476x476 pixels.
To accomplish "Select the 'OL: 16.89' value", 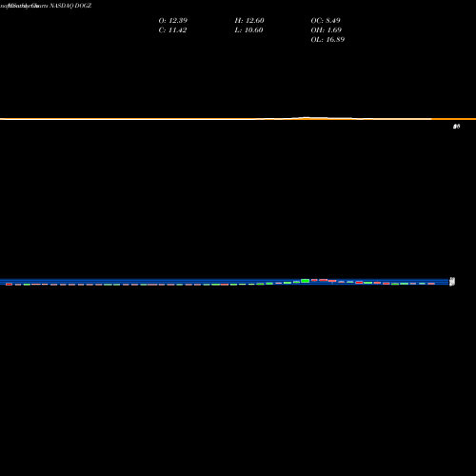I will coord(327,40).
